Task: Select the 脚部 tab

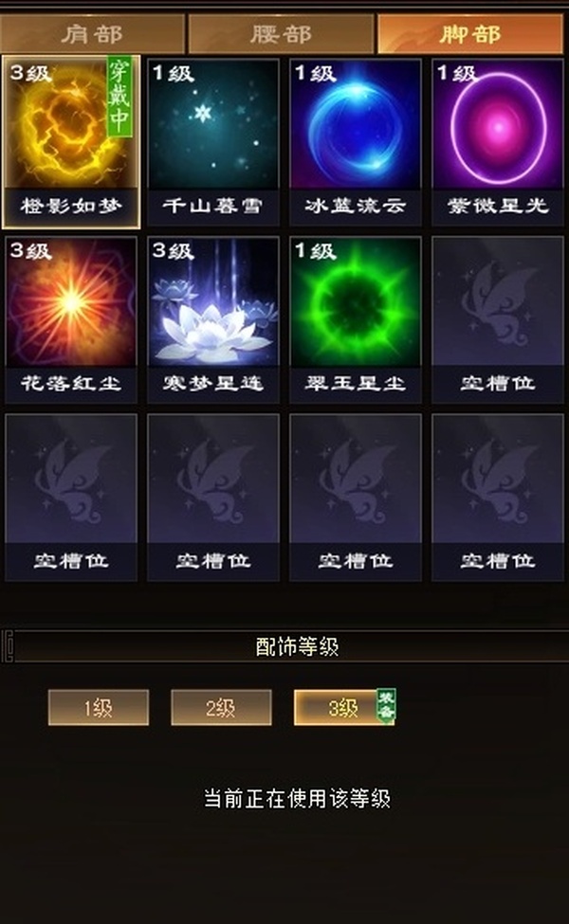Action: (470, 34)
